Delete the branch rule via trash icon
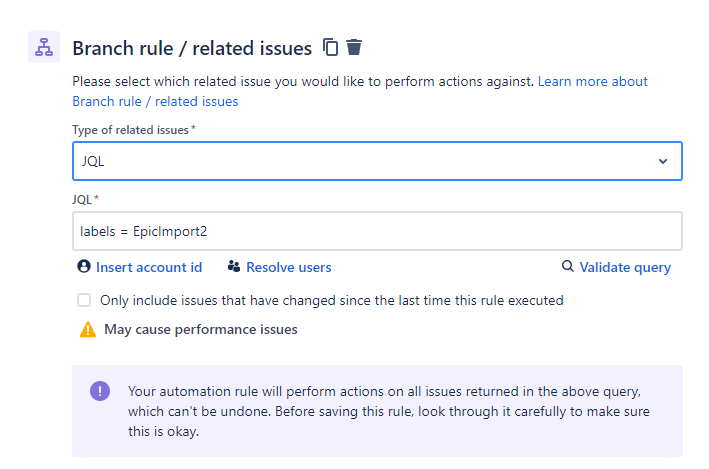 point(354,47)
